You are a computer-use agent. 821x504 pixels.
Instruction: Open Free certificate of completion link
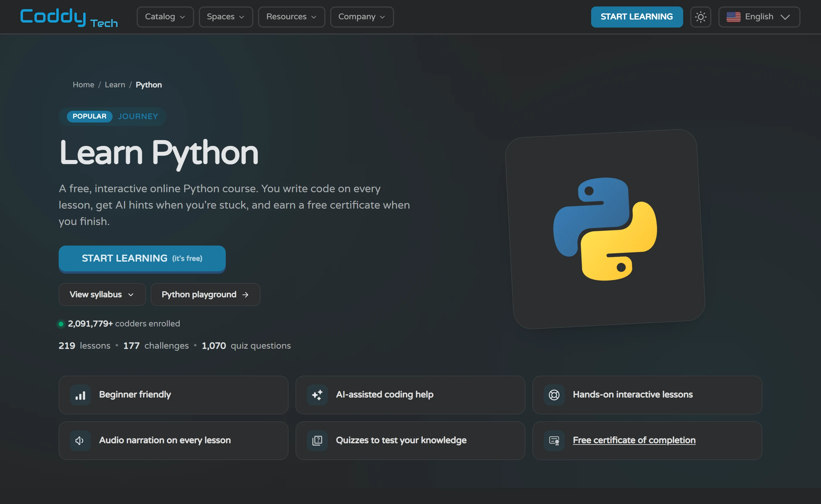click(634, 440)
